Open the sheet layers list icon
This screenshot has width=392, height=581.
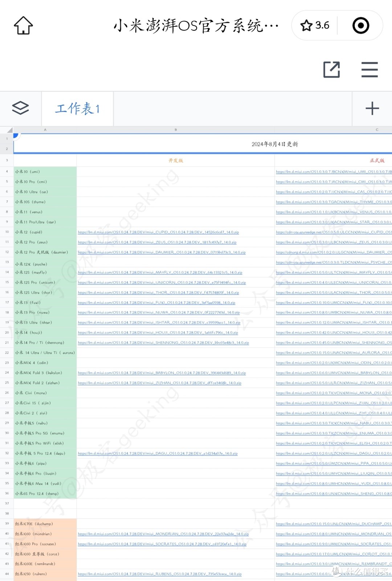[x=20, y=108]
